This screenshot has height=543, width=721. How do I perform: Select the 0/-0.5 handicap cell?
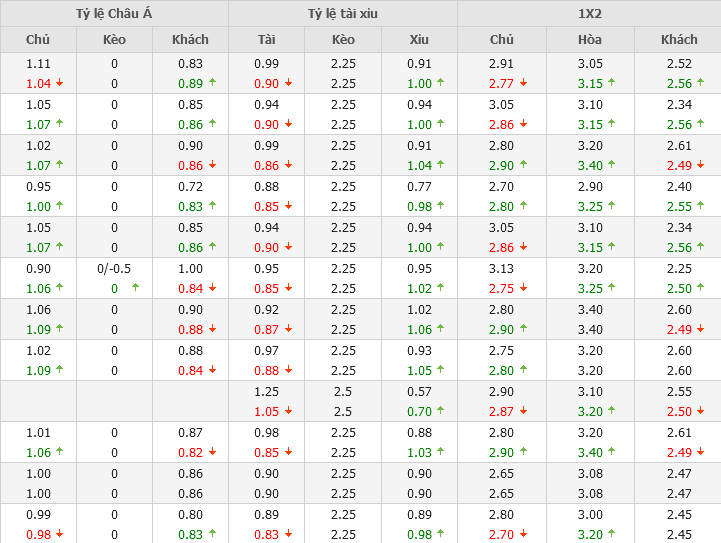point(114,268)
